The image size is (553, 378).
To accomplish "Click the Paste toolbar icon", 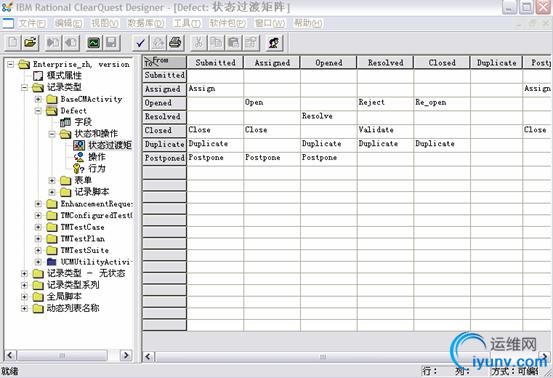I will (233, 43).
